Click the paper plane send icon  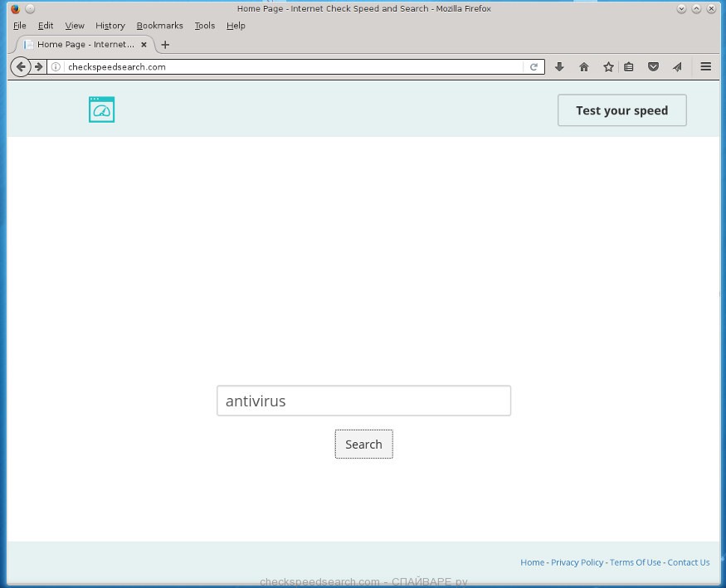pos(677,67)
